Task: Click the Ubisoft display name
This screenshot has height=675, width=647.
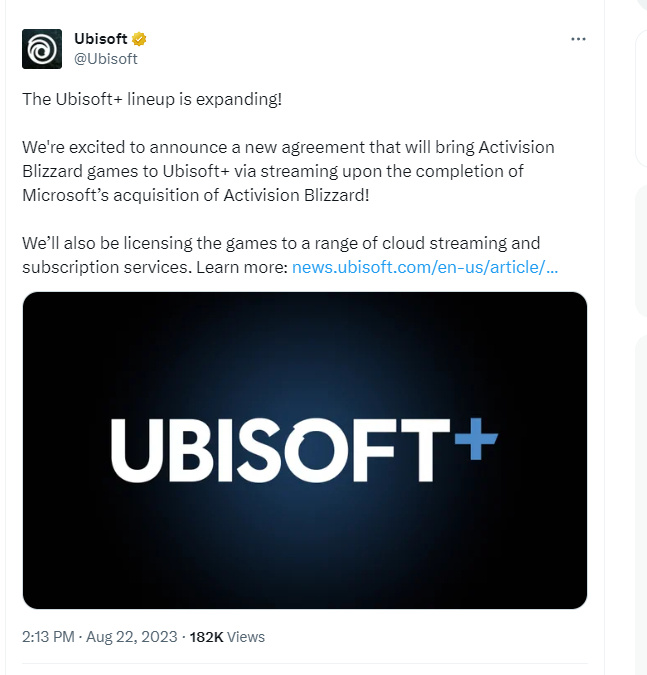Action: [x=101, y=39]
